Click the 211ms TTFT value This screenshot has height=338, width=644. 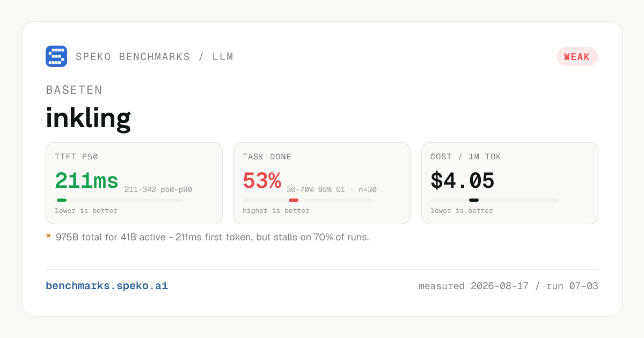86,181
